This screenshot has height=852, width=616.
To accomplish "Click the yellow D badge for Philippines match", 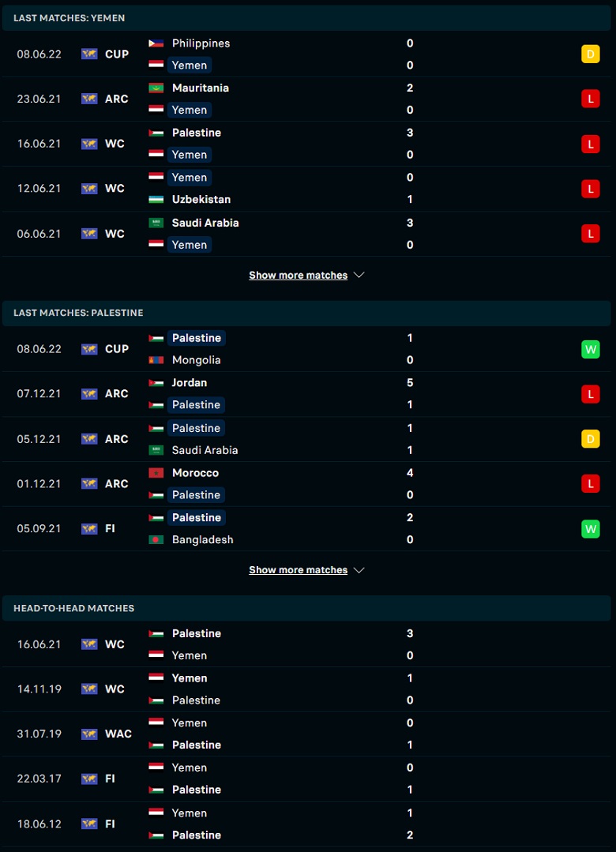I will coord(591,54).
